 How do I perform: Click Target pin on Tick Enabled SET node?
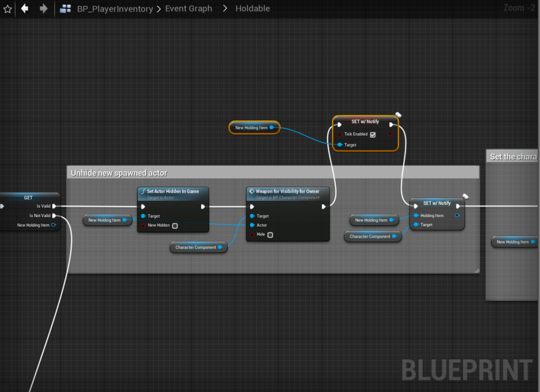click(x=340, y=145)
